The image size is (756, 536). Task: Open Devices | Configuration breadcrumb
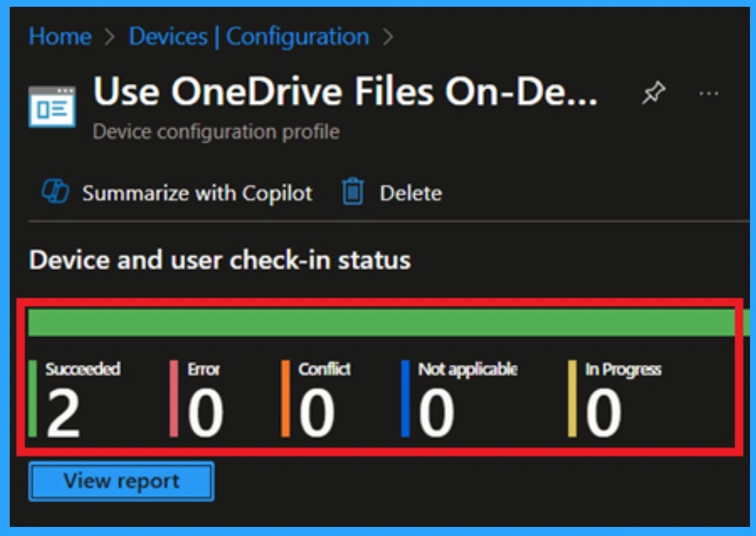pos(249,36)
